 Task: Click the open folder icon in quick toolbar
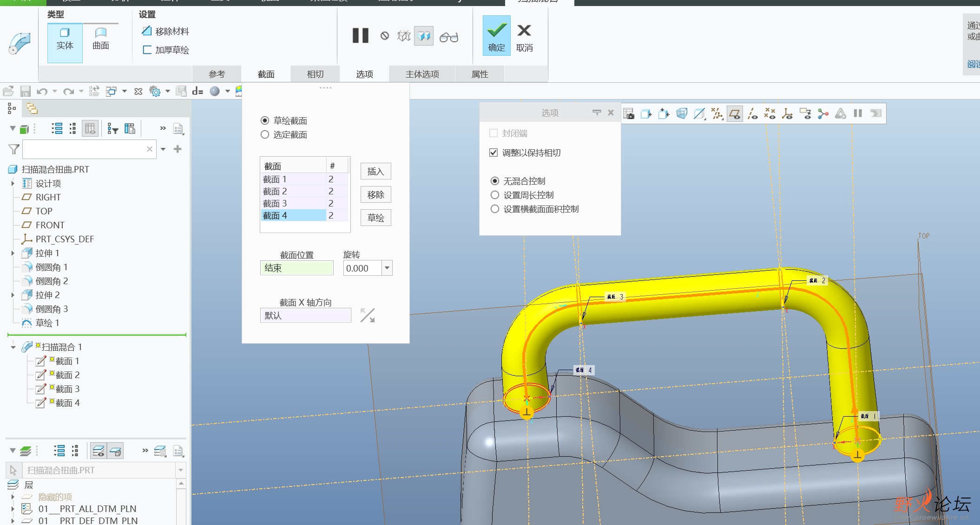(x=8, y=91)
